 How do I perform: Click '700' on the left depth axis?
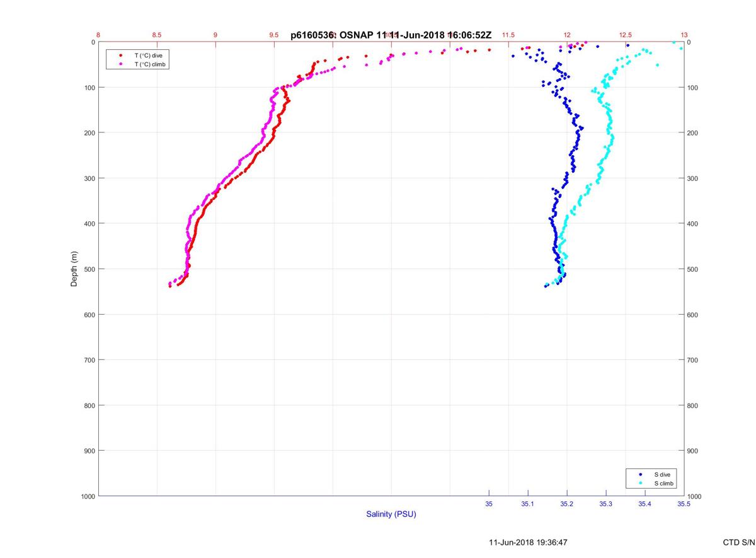pos(89,360)
